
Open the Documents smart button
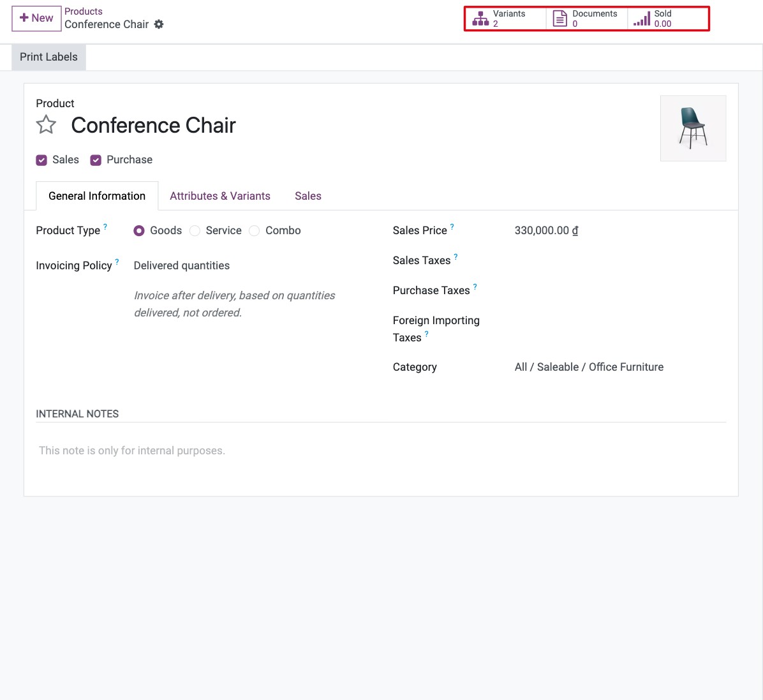[x=586, y=19]
